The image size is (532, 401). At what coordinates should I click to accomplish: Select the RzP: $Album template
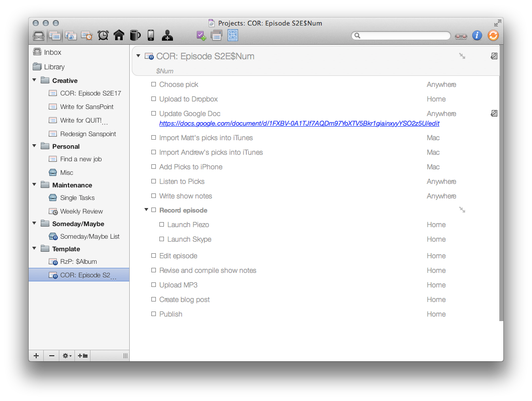pyautogui.click(x=79, y=261)
